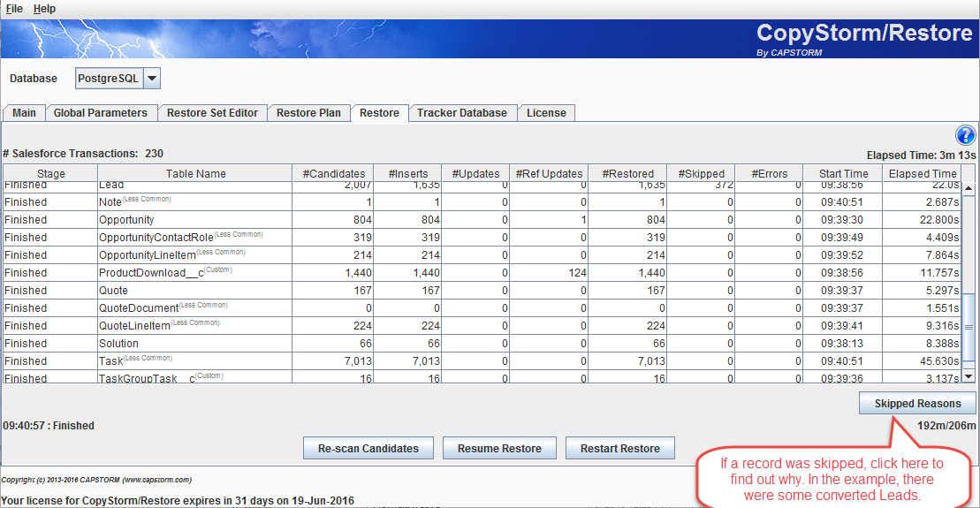Select the OpportunityLineItem row
980x508 pixels.
pos(482,255)
